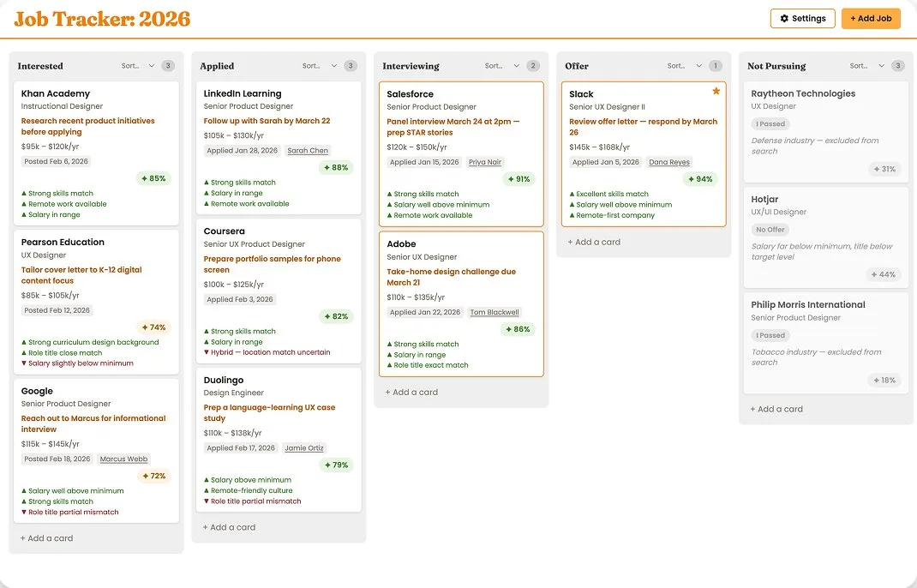Click the 'I Passed' tag on Philip Morris card
Image resolution: width=917 pixels, height=588 pixels.
click(770, 336)
